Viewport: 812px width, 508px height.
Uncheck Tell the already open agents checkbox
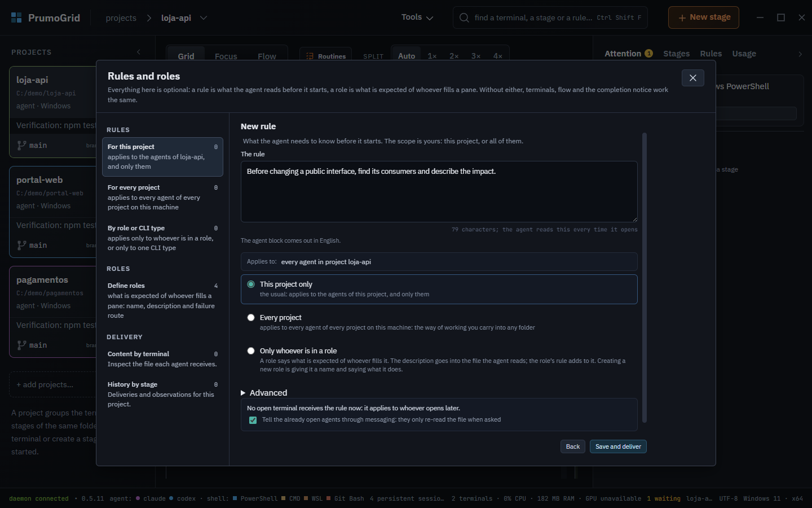point(253,420)
